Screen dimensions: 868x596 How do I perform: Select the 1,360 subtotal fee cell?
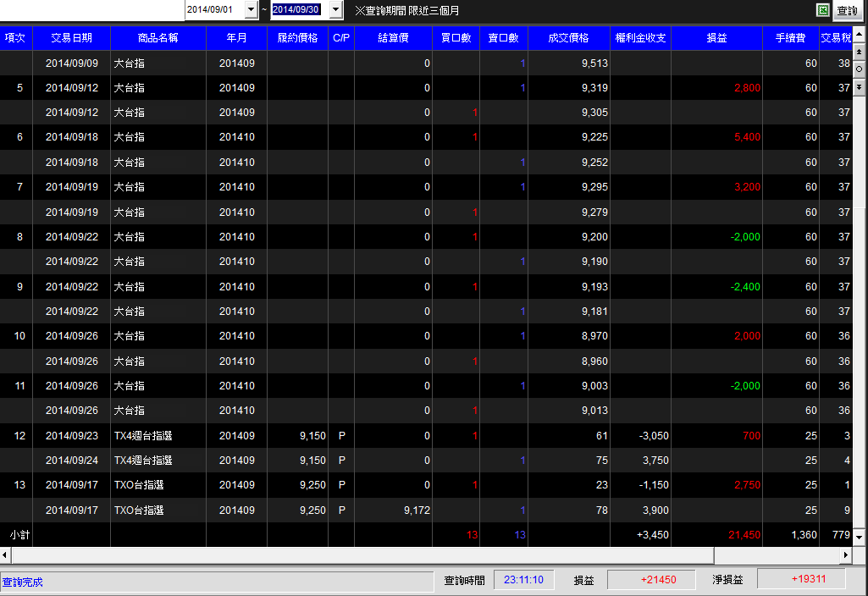coord(790,534)
